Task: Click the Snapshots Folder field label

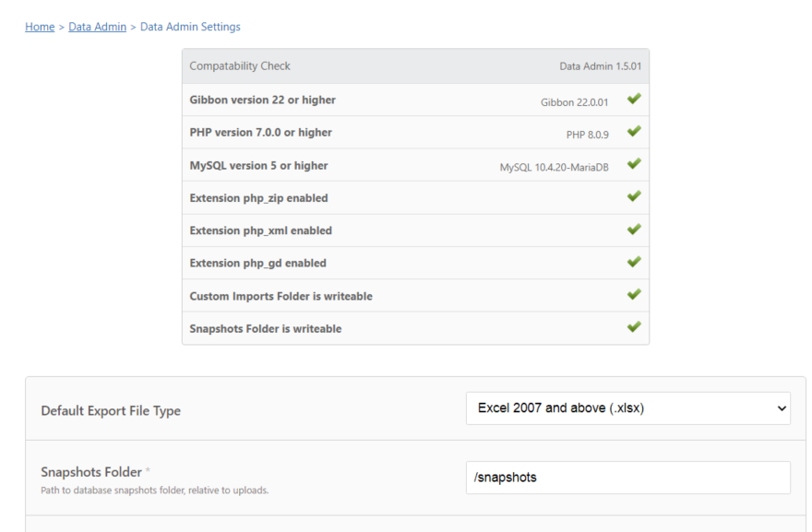Action: pos(91,472)
